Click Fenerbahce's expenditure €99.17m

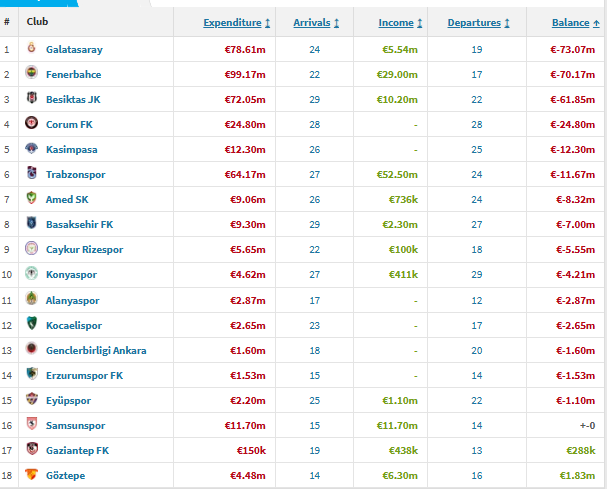coord(245,74)
